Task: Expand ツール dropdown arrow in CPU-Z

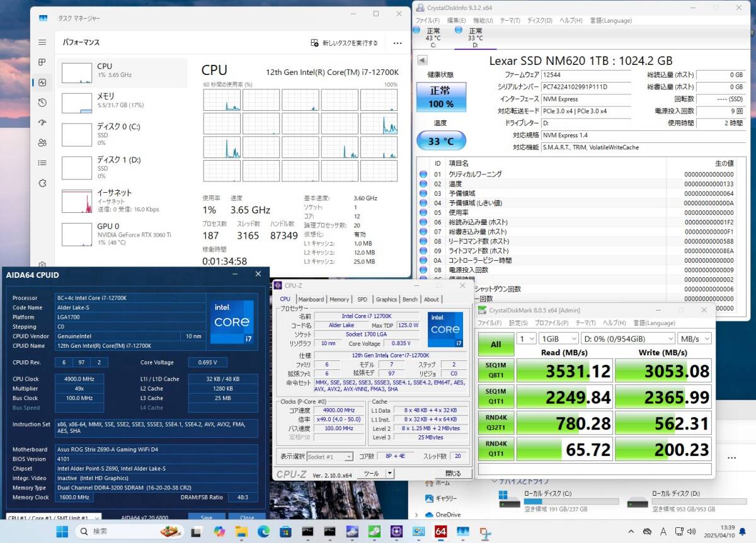Action: click(390, 473)
